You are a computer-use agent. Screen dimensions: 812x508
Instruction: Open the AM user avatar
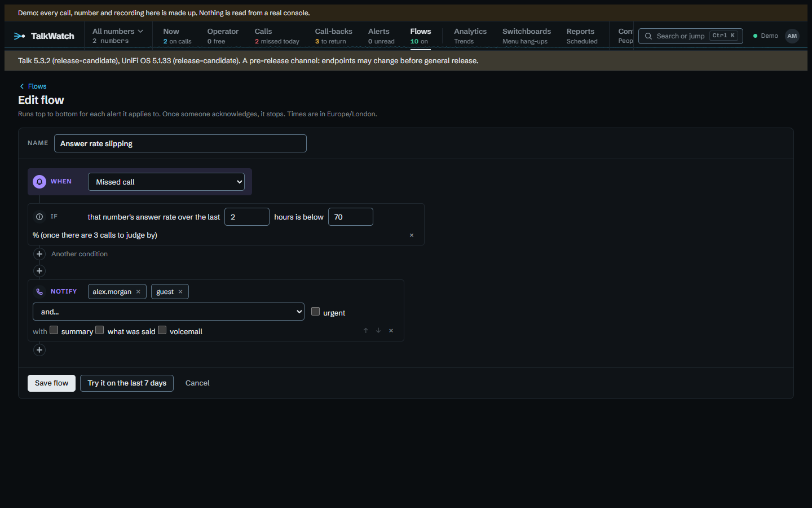[792, 36]
